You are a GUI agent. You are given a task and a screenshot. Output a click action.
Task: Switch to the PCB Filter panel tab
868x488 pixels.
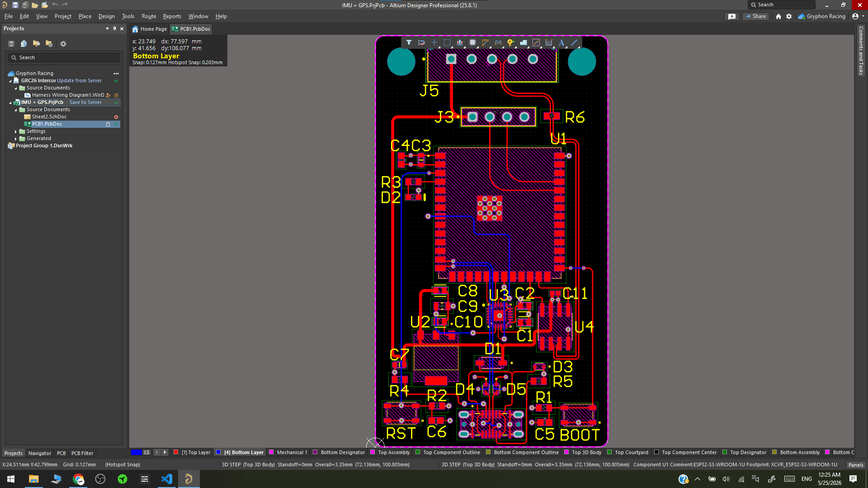tap(82, 453)
